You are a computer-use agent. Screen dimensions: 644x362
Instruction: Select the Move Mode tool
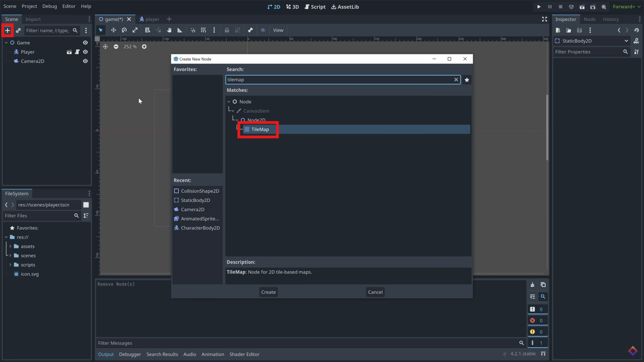point(114,30)
